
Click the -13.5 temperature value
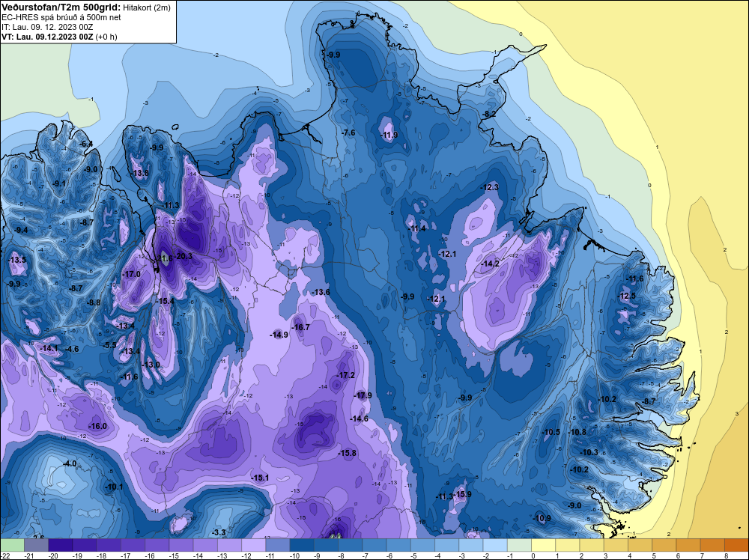pos(16,260)
